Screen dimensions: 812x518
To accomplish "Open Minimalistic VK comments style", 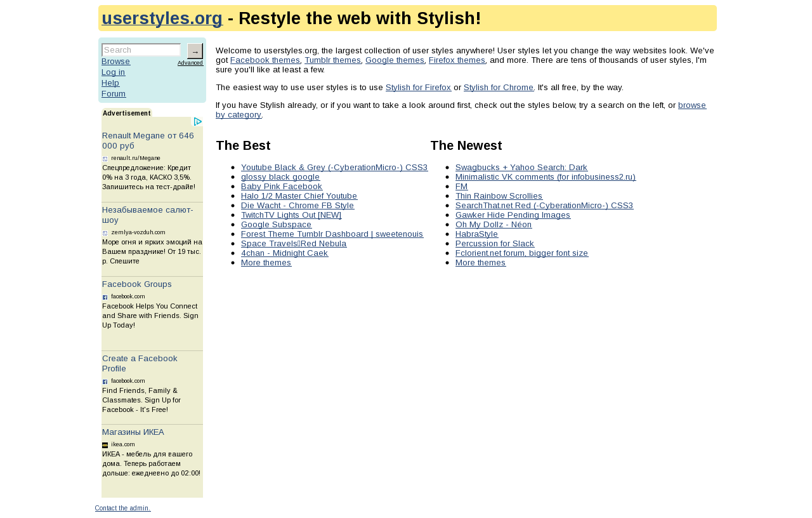I will click(546, 177).
